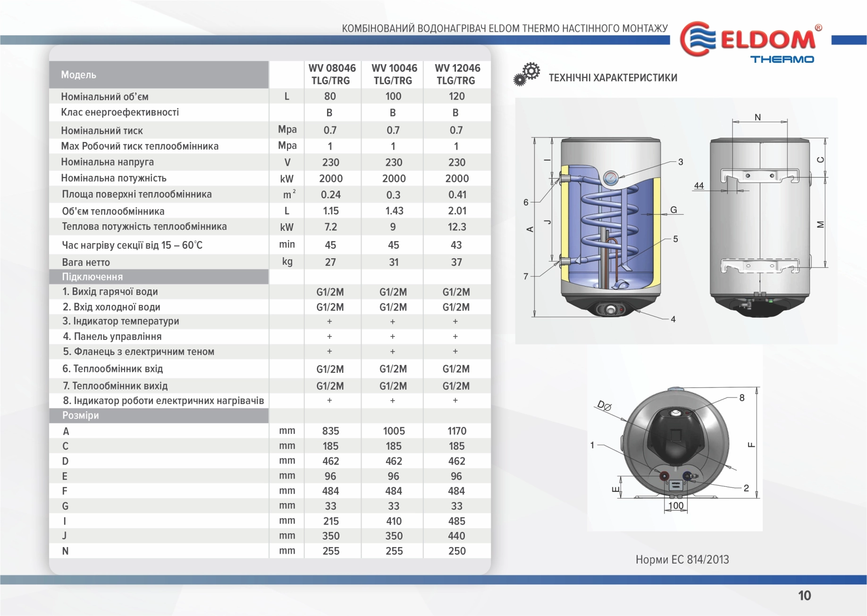Click the Модель header cell
This screenshot has height=616, width=867.
[159, 75]
